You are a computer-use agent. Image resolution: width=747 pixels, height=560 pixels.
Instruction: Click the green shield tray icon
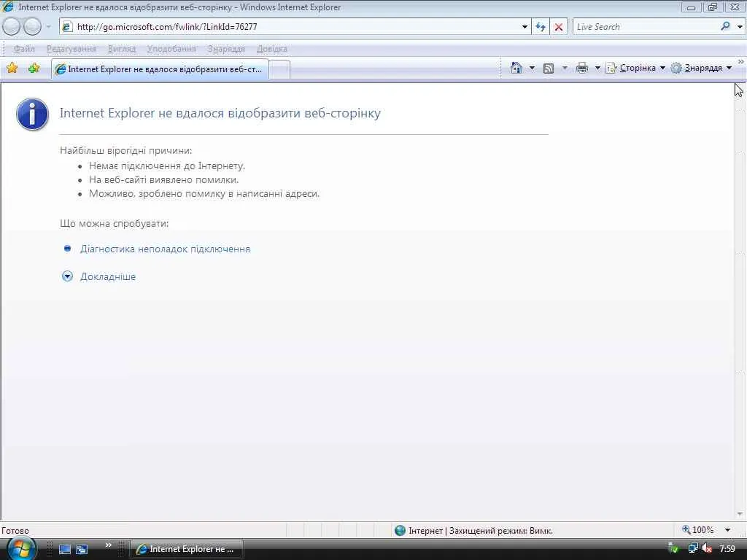pos(673,548)
